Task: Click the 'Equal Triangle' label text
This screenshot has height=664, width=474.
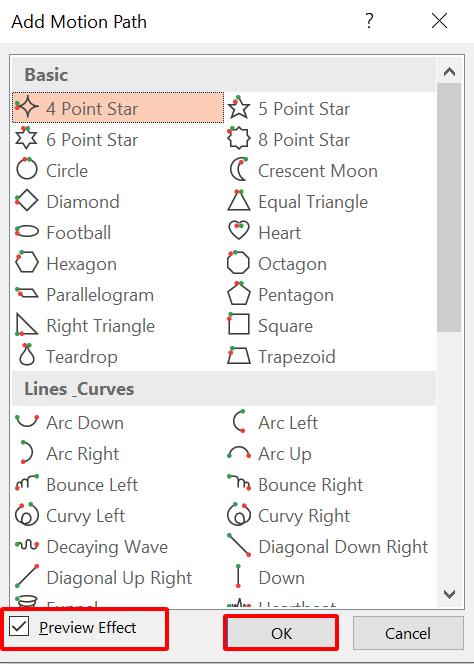Action: click(313, 202)
